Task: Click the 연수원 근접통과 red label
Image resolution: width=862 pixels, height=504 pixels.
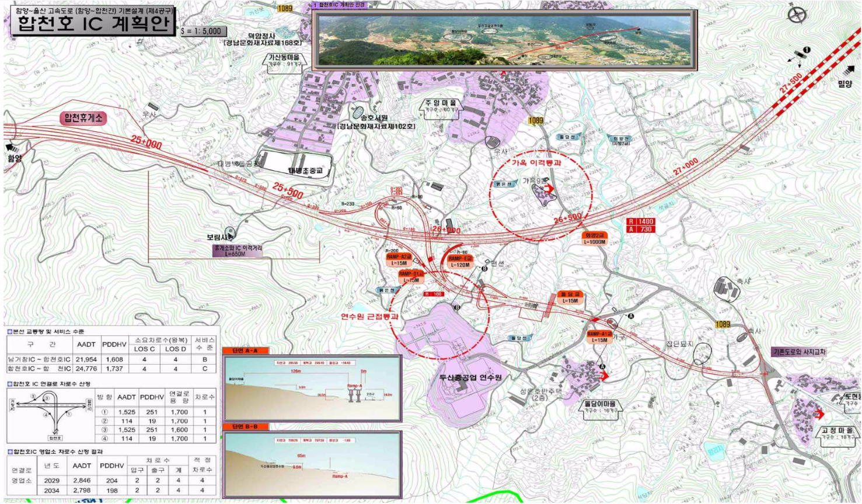Action: (x=369, y=316)
